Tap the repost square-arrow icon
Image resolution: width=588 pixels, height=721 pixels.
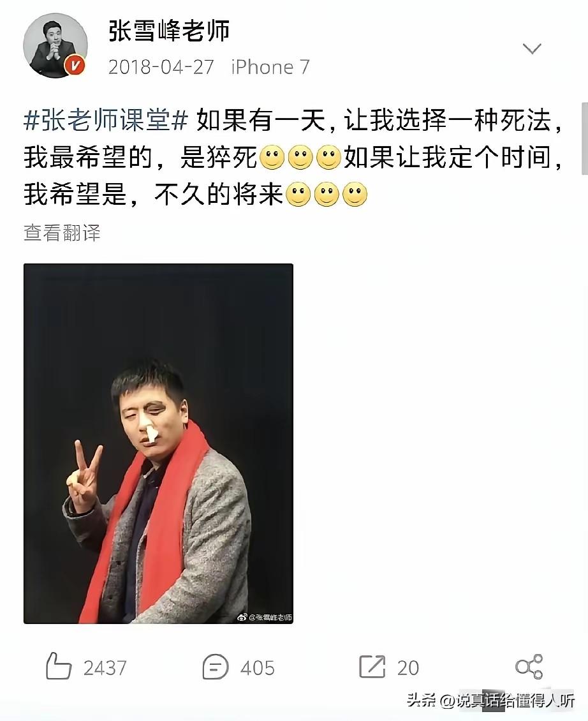(x=372, y=666)
